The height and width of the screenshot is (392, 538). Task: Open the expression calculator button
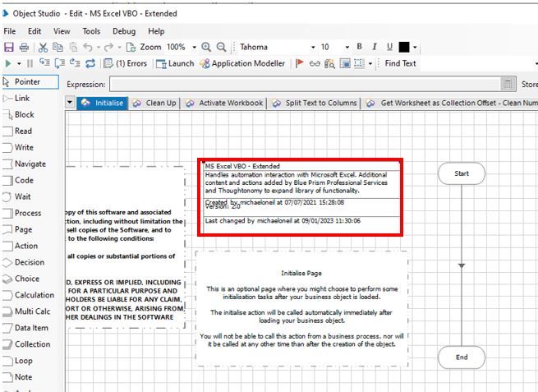(508, 84)
